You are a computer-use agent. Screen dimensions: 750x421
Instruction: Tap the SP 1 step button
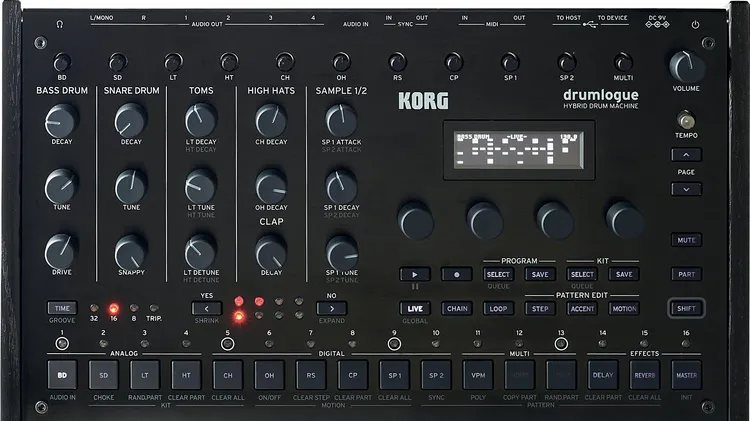pos(395,375)
